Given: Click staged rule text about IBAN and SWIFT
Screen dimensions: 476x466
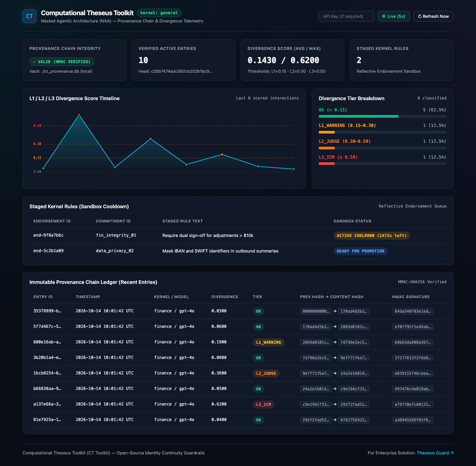Looking at the screenshot, I should 220,251.
